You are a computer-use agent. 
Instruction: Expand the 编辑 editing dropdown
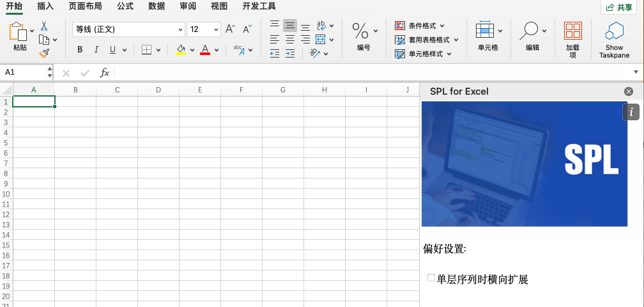pos(544,31)
